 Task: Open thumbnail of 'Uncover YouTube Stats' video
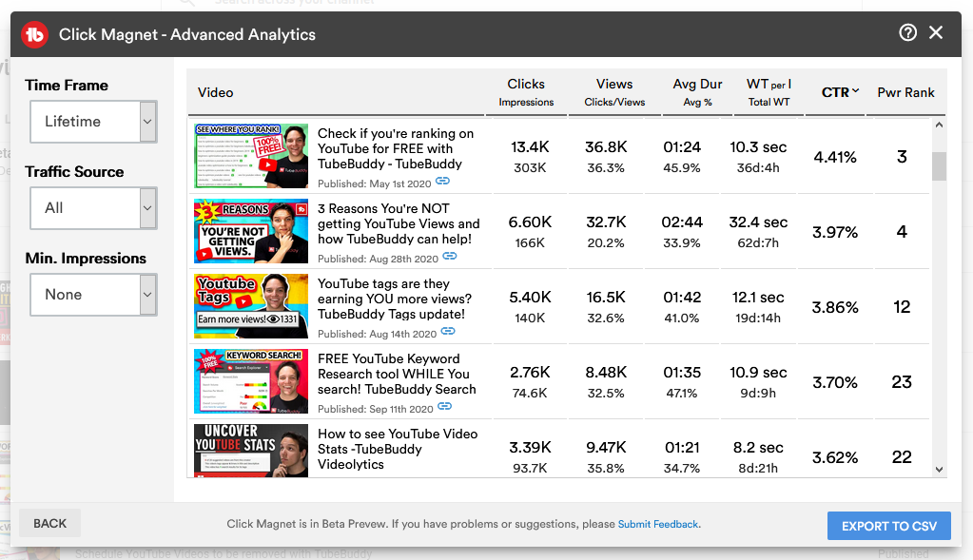(x=251, y=451)
